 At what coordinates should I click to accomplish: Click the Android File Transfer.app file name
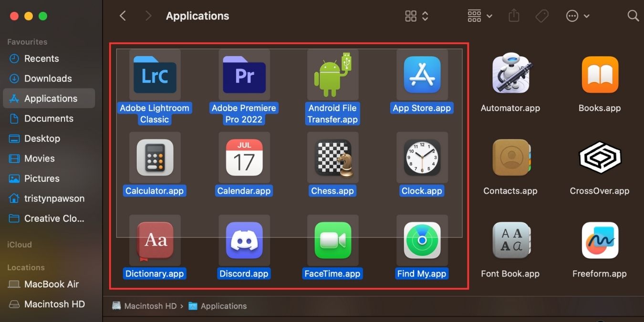[x=332, y=114]
